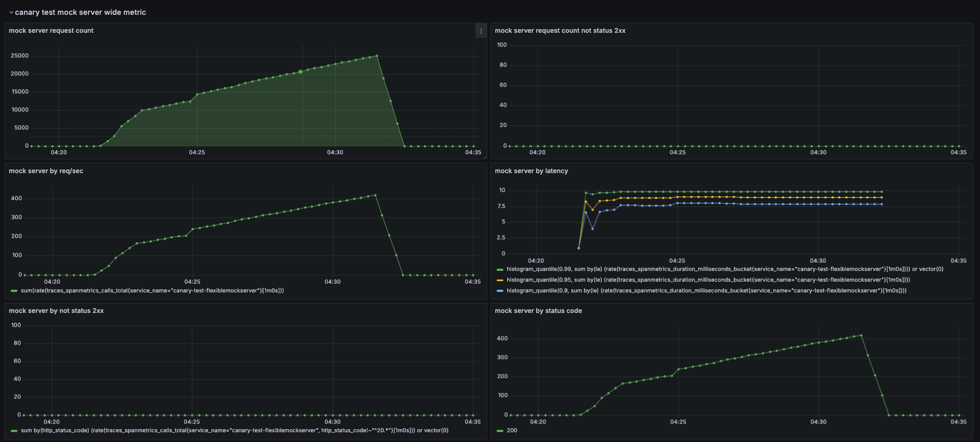
Task: Click the highlighted data point on request count graph
Action: point(300,72)
